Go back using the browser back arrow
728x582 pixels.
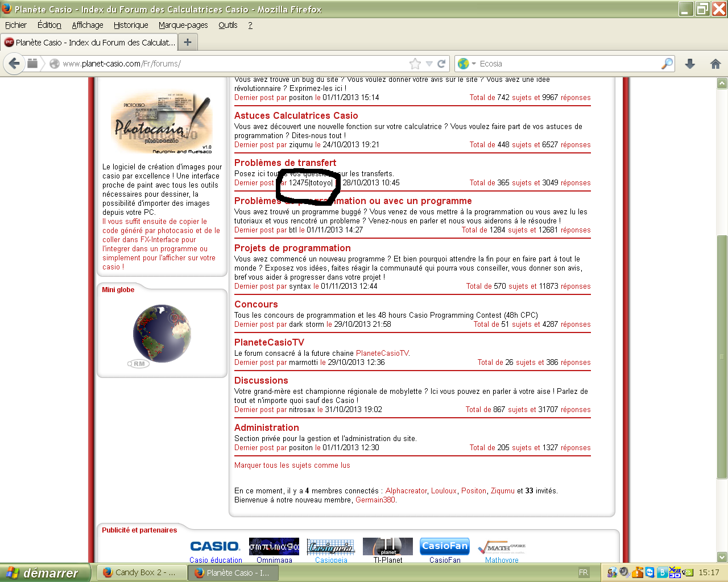pos(14,64)
